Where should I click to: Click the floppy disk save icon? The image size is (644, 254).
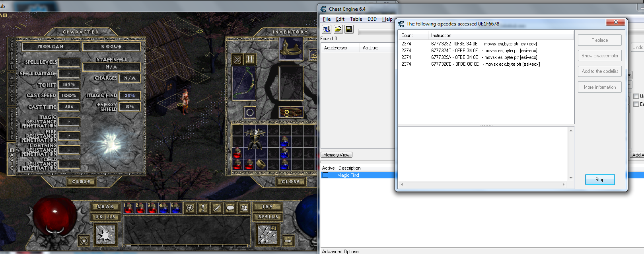click(349, 29)
